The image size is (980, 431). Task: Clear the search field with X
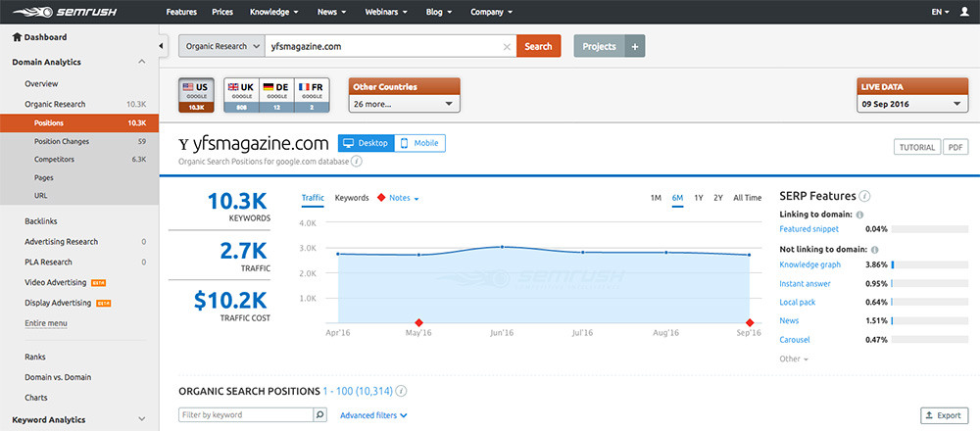(x=507, y=46)
